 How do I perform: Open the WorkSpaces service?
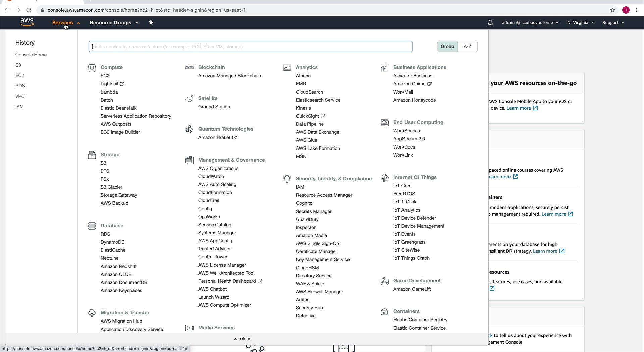point(407,131)
